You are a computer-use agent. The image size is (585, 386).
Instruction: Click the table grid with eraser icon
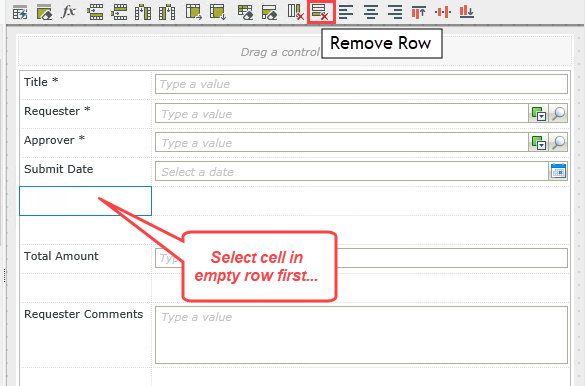click(x=245, y=12)
